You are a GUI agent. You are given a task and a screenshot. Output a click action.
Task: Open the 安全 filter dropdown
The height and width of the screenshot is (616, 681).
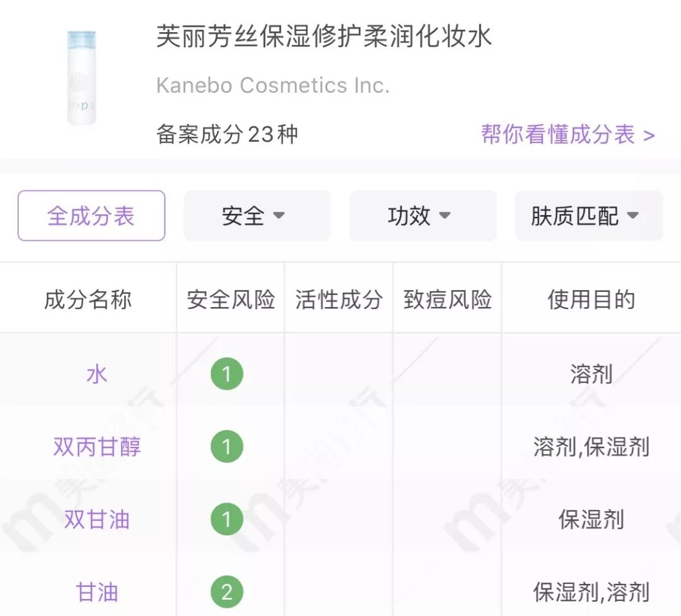pos(257,216)
